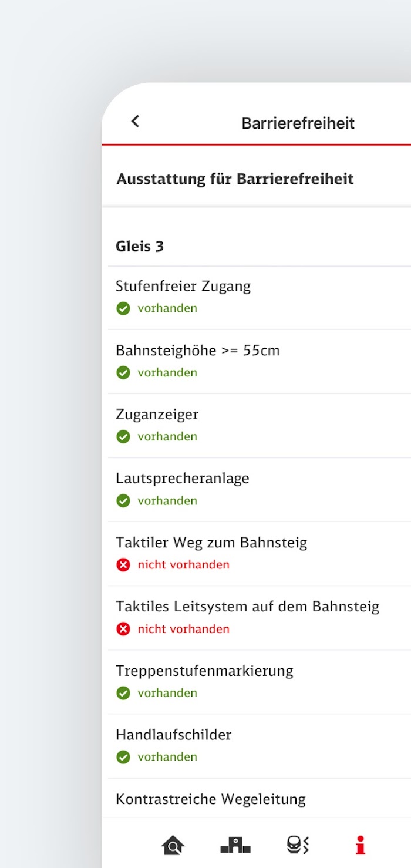Click green checkmark under Handlaufschilder

click(123, 757)
